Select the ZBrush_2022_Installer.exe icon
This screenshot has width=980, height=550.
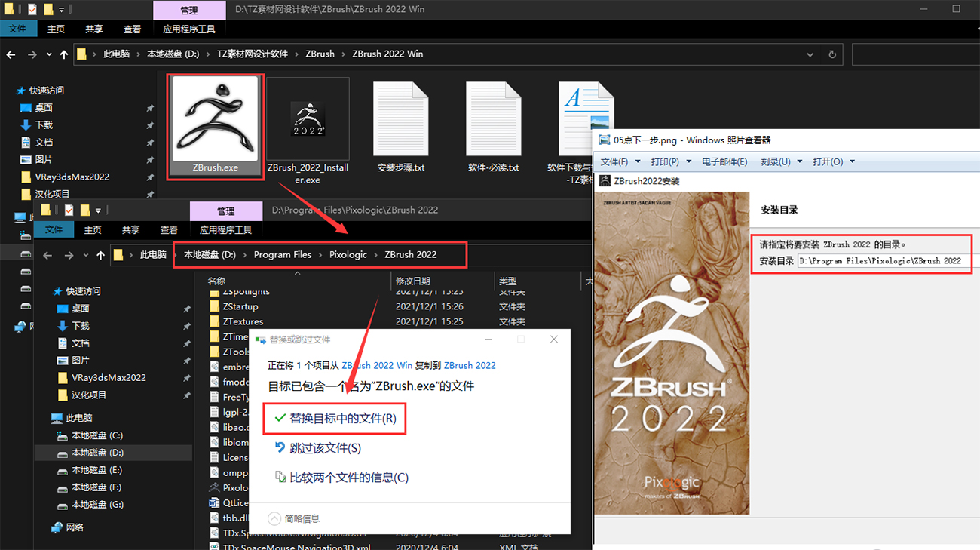pyautogui.click(x=308, y=118)
